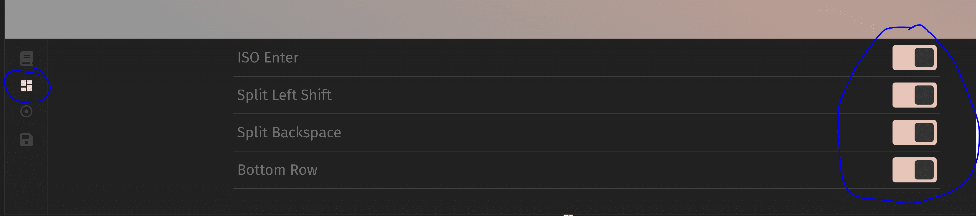
Task: Open the Keymap book icon in sidebar
Action: coord(26,59)
